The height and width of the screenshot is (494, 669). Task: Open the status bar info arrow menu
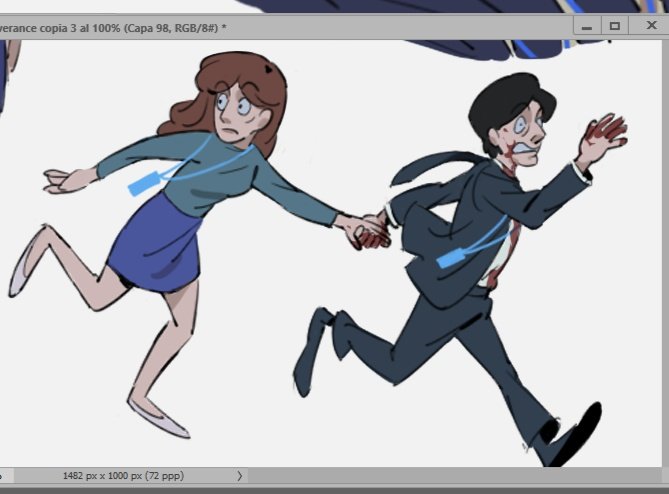click(239, 476)
